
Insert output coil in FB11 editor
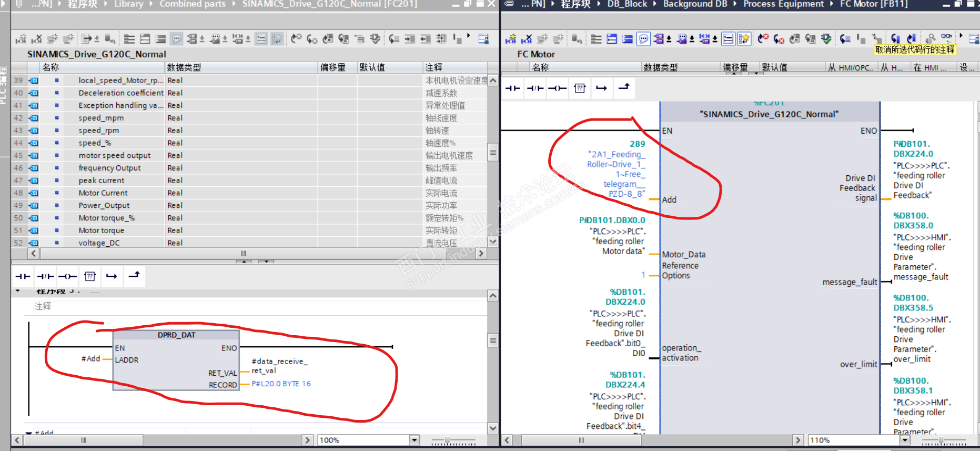[x=557, y=88]
